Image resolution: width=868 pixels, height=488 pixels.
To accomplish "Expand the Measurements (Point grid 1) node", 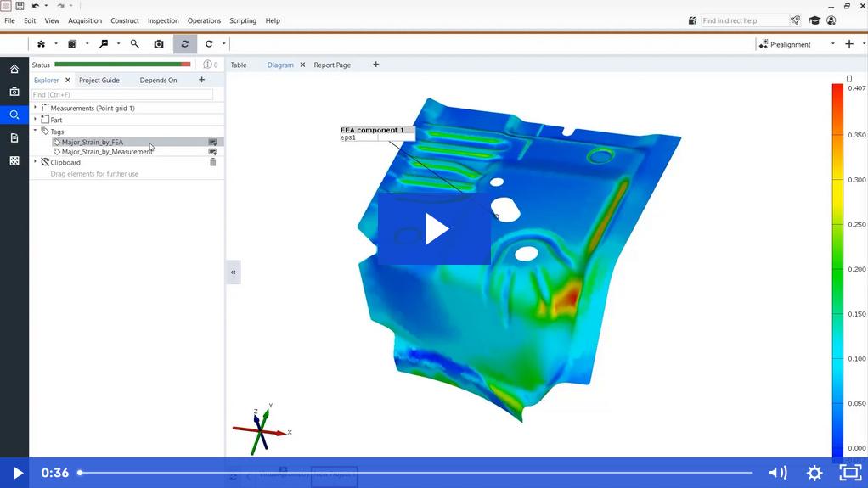I will tap(35, 108).
